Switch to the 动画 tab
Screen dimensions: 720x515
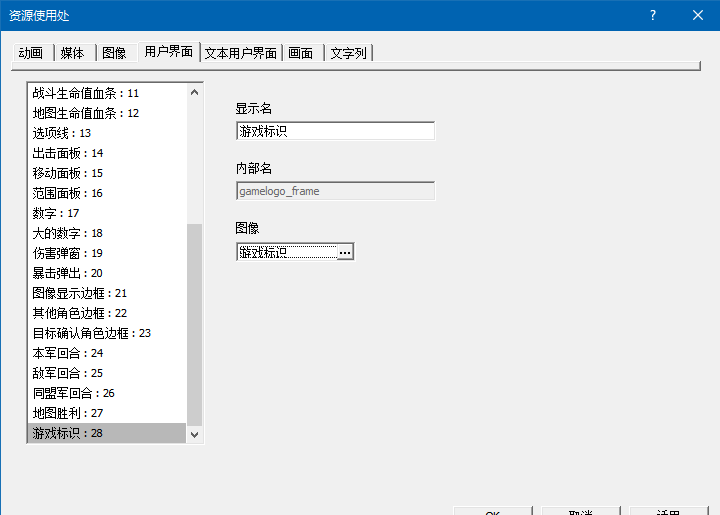[x=32, y=53]
